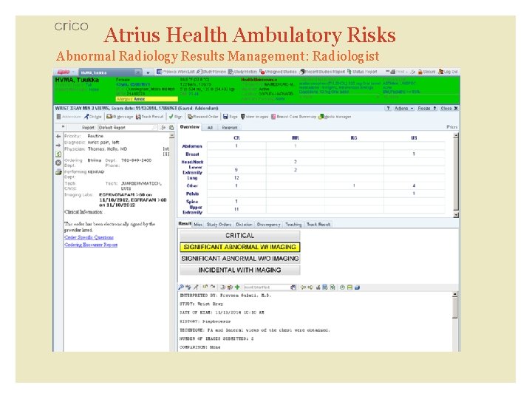Open the Status Report toolbar item

coord(362,72)
